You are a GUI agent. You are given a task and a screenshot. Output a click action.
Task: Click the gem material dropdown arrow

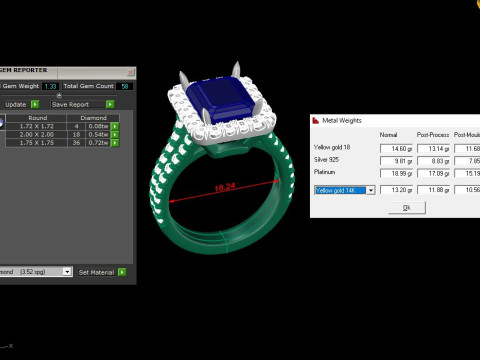click(x=67, y=272)
